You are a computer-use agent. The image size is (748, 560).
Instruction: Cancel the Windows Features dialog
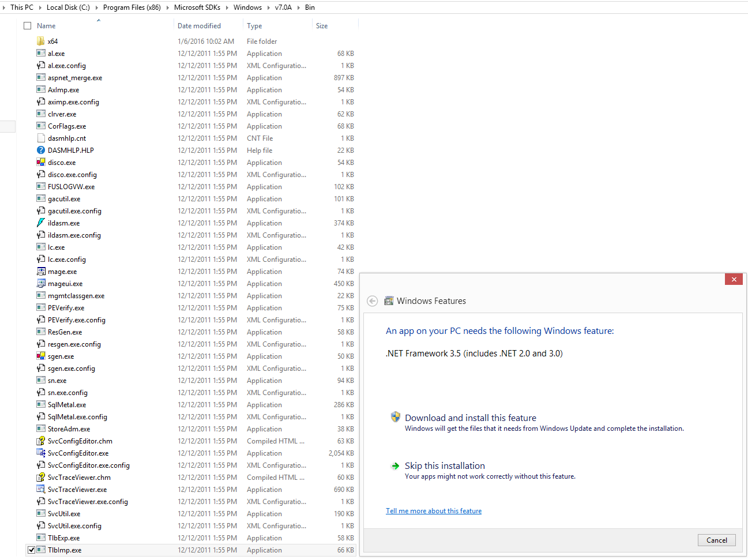coord(717,540)
